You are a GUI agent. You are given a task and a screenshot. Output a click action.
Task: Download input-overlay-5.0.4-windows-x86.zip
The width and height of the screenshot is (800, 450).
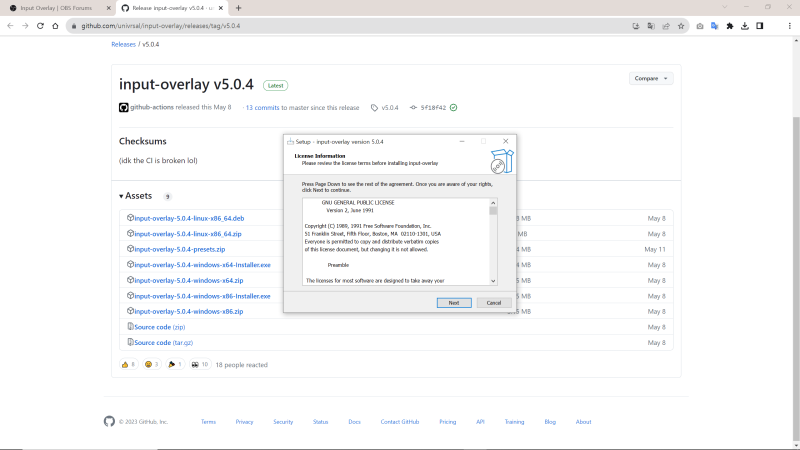point(188,311)
